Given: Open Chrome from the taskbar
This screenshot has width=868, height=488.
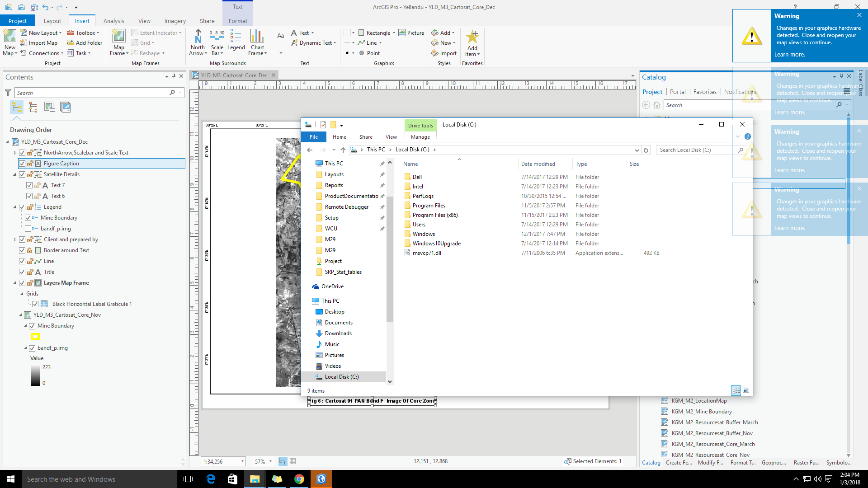Looking at the screenshot, I should pyautogui.click(x=299, y=479).
